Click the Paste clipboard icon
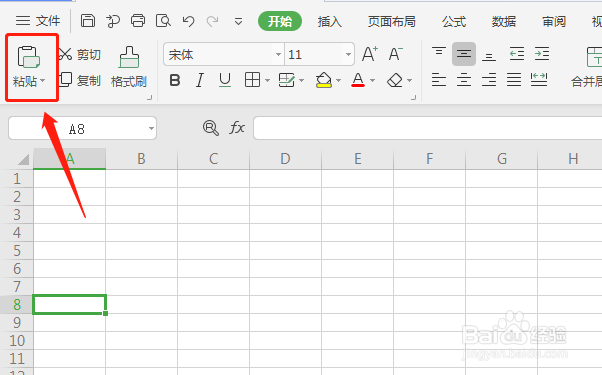The width and height of the screenshot is (602, 375). [28, 58]
